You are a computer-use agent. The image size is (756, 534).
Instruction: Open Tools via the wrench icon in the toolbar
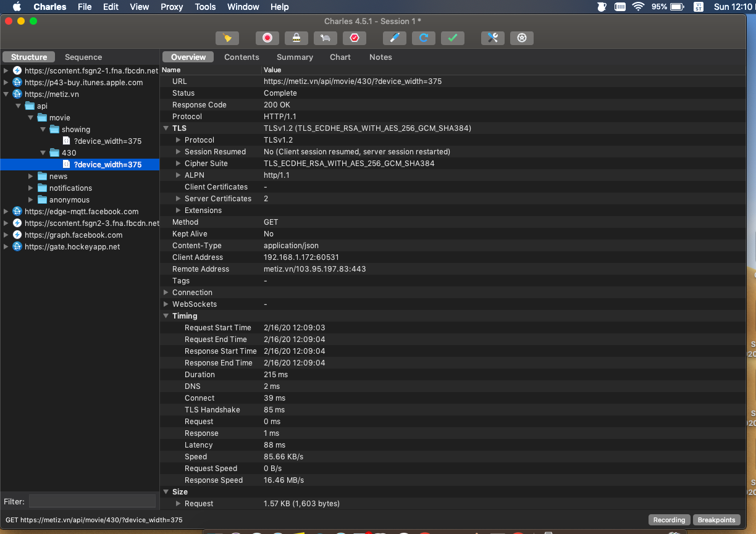pos(493,38)
